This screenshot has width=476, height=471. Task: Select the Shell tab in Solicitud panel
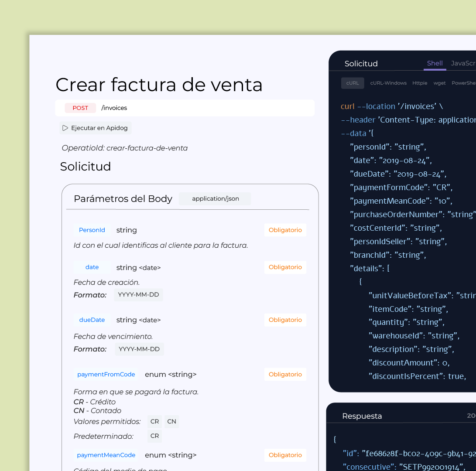pos(435,63)
